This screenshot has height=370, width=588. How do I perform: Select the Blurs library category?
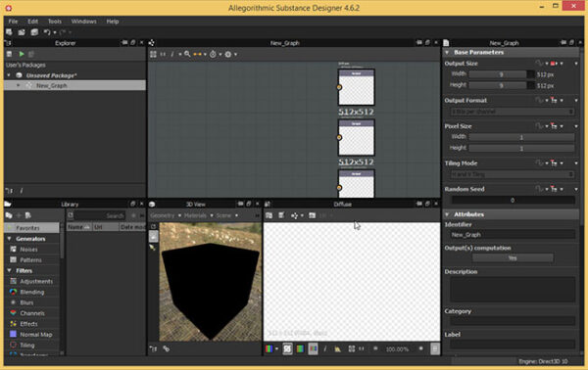[26, 302]
